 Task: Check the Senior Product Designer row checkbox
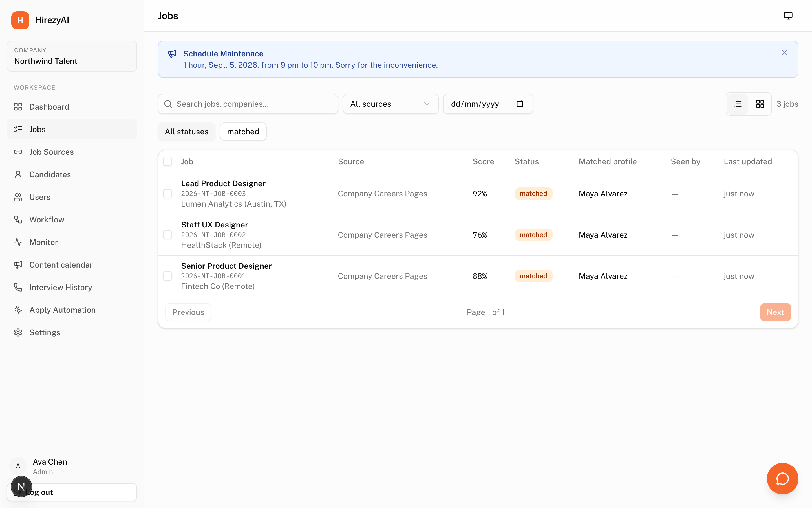click(x=167, y=276)
